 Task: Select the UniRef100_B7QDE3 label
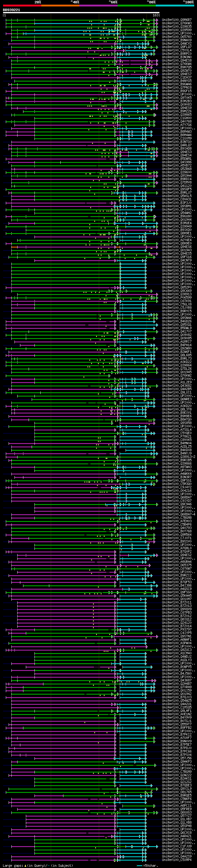coord(177,785)
